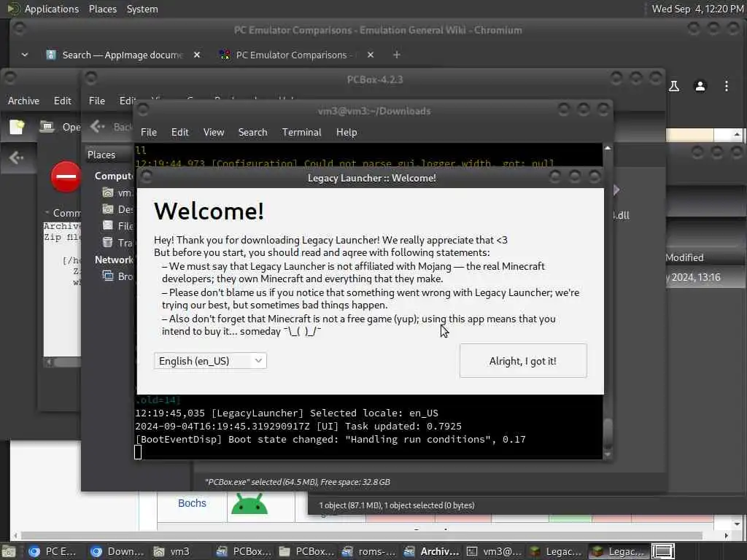Open Chromium three-dot menu
747x560 pixels.
point(726,86)
